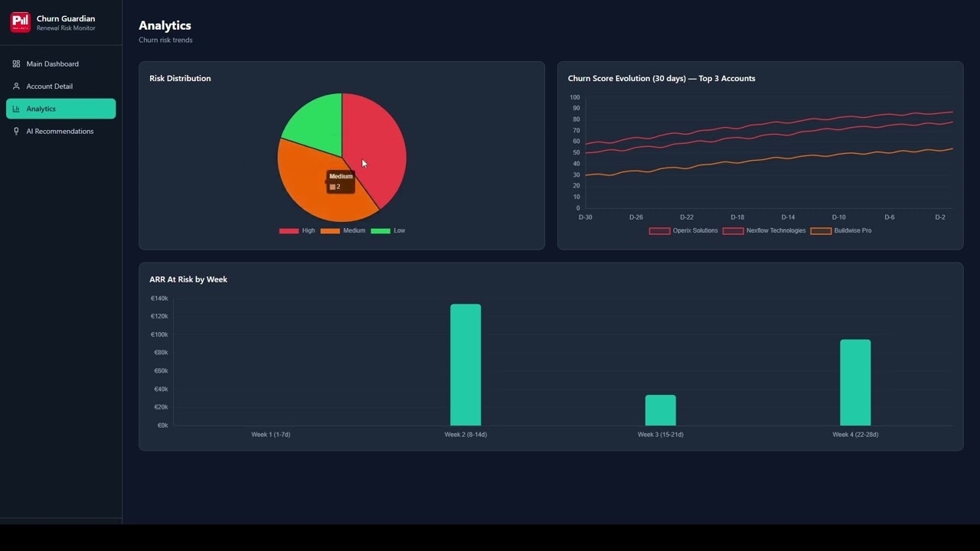This screenshot has width=980, height=551.
Task: Click the person icon beside Account Detail
Action: click(x=16, y=86)
